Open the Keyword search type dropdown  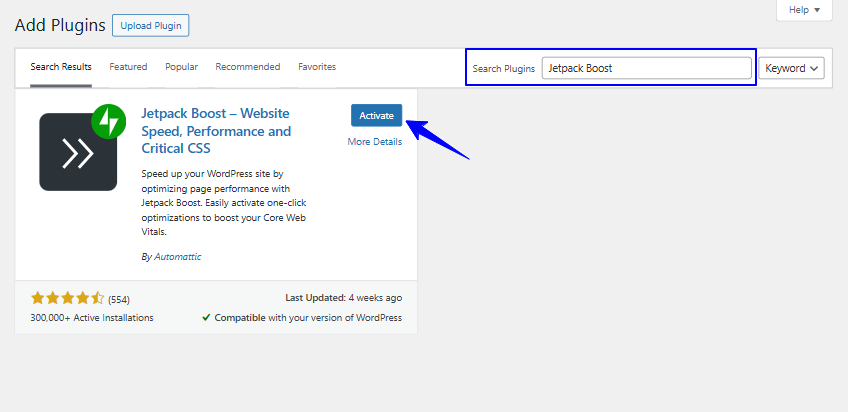tap(791, 68)
